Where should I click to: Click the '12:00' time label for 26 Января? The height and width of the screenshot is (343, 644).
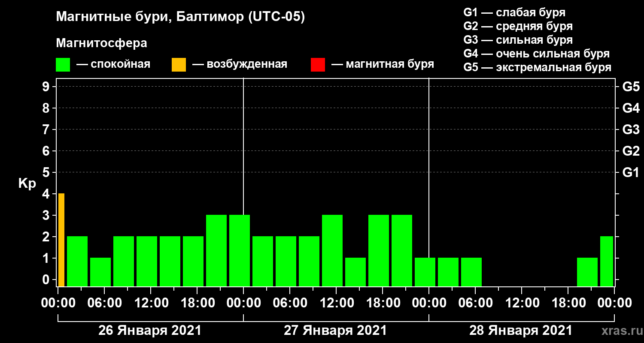click(x=151, y=303)
